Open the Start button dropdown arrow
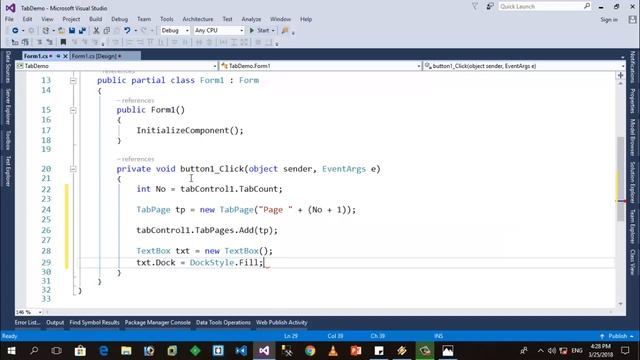 point(273,31)
